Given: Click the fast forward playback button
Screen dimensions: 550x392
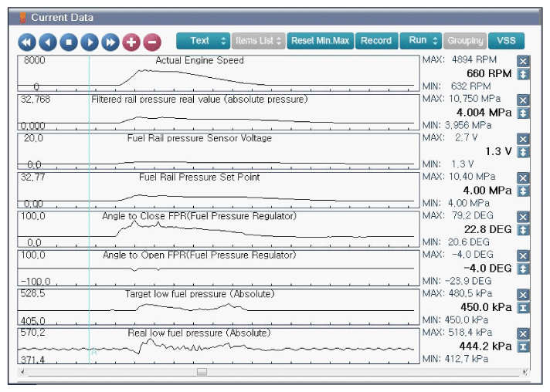Looking at the screenshot, I should pyautogui.click(x=110, y=42).
